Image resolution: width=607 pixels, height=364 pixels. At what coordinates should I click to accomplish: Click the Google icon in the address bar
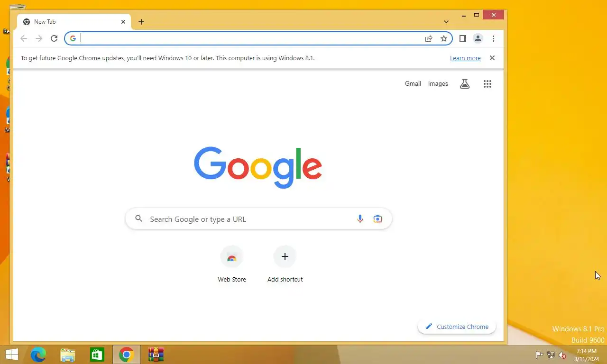pos(73,38)
